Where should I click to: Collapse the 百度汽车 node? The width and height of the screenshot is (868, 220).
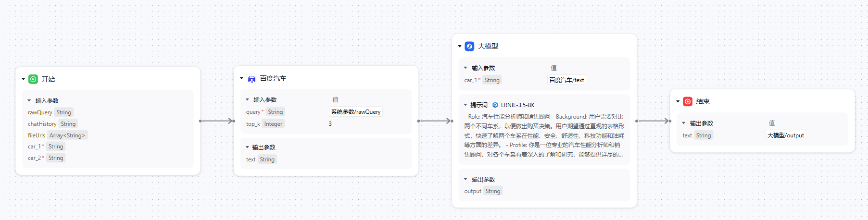(241, 78)
